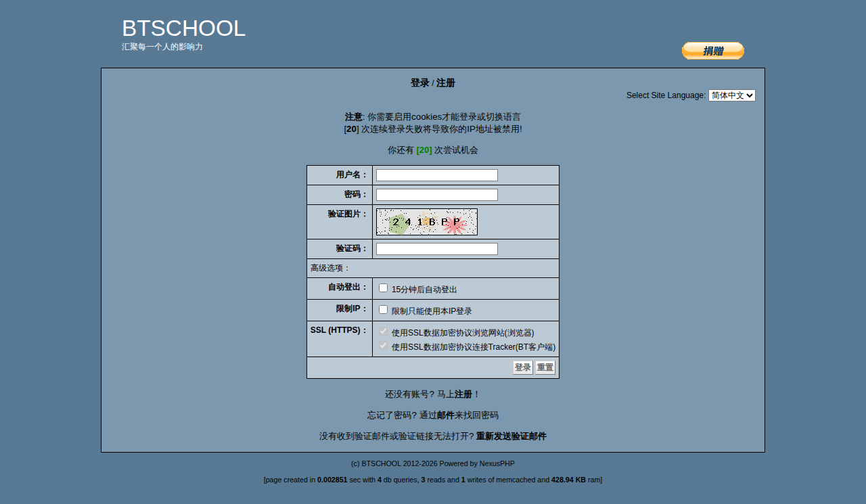
Task: Focus the 验证码 captcha code field
Action: [x=437, y=249]
